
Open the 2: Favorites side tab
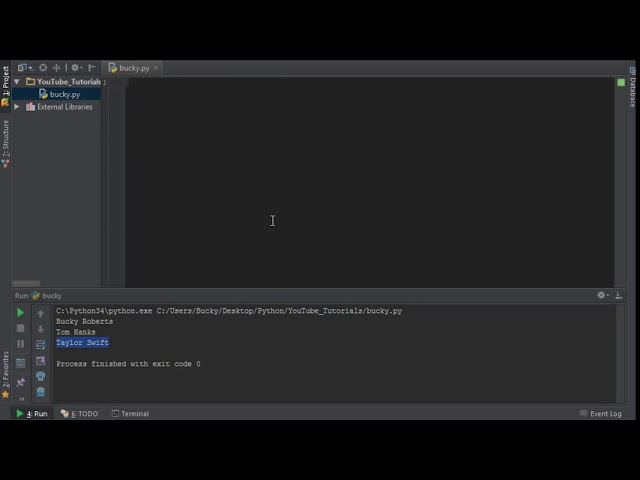tap(5, 375)
